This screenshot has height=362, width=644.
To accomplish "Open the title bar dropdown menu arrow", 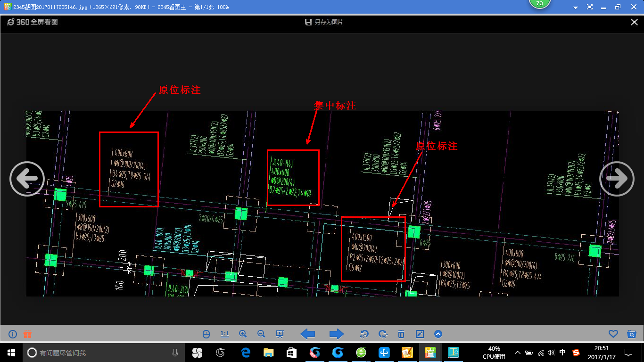I will tap(576, 8).
